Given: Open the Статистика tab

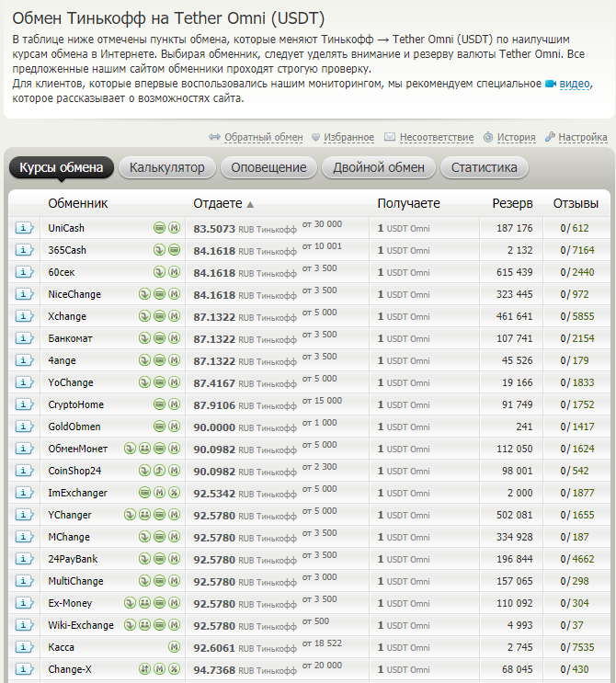Looking at the screenshot, I should pos(485,167).
